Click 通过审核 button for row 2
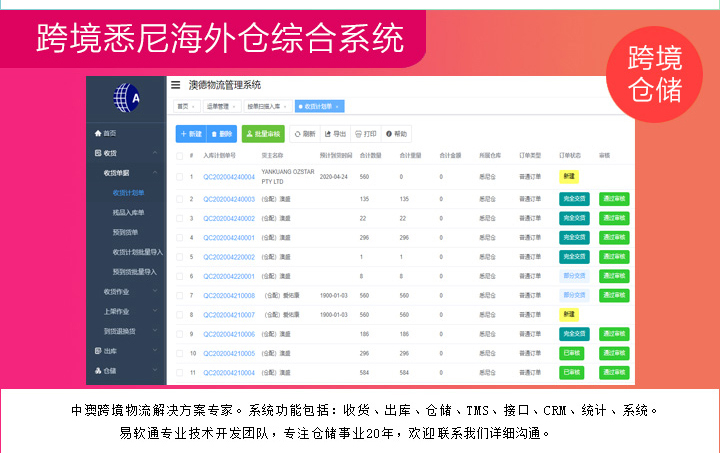The image size is (720, 453). click(614, 199)
